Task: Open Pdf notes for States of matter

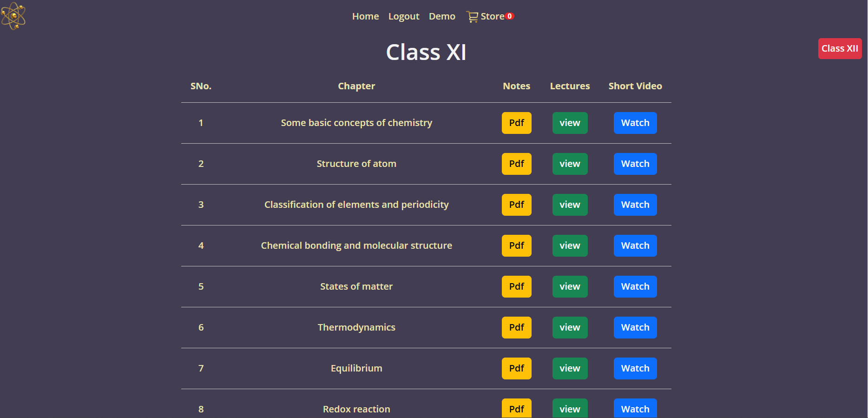Action: pos(516,286)
